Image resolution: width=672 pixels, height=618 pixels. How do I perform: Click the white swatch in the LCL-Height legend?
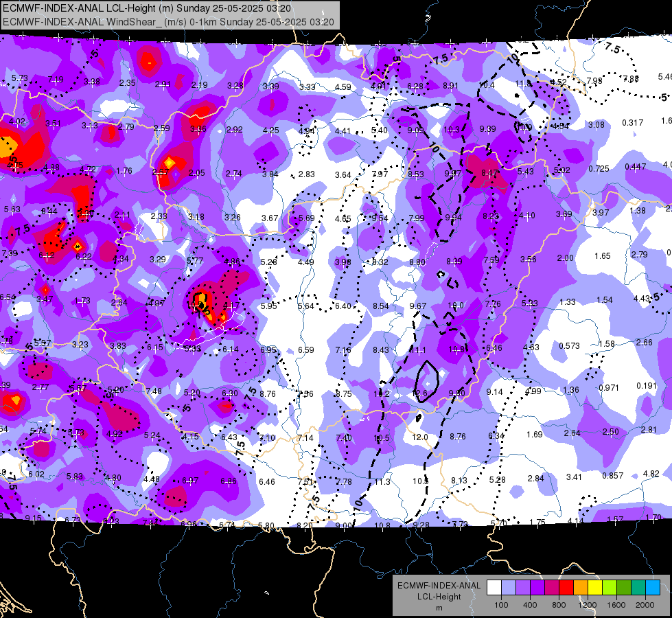[494, 588]
